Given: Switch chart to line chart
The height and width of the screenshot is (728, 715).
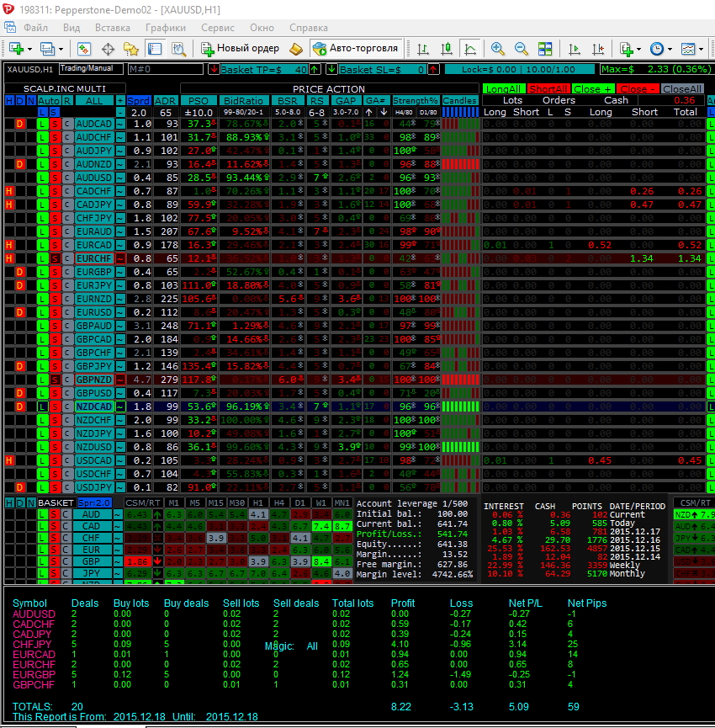Looking at the screenshot, I should [x=470, y=48].
